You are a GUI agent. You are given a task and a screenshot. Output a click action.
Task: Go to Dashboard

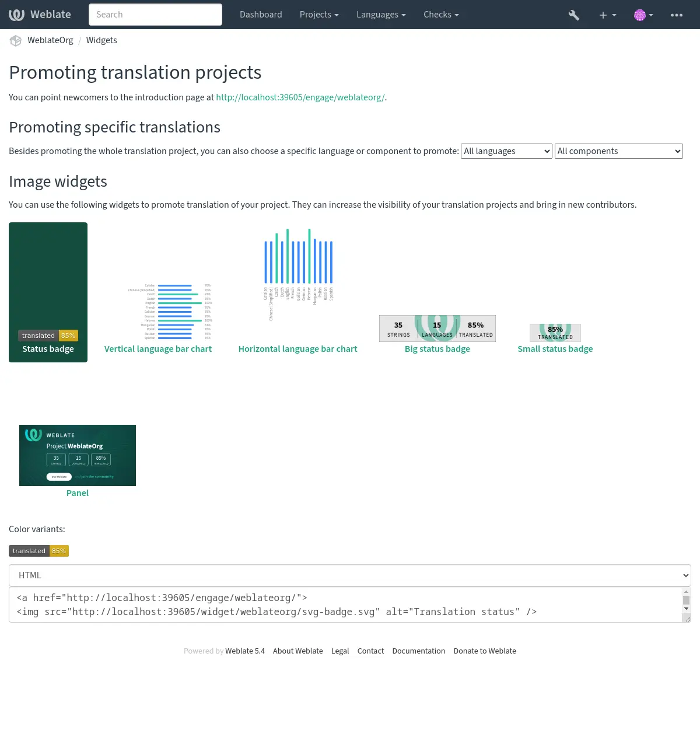tap(261, 15)
